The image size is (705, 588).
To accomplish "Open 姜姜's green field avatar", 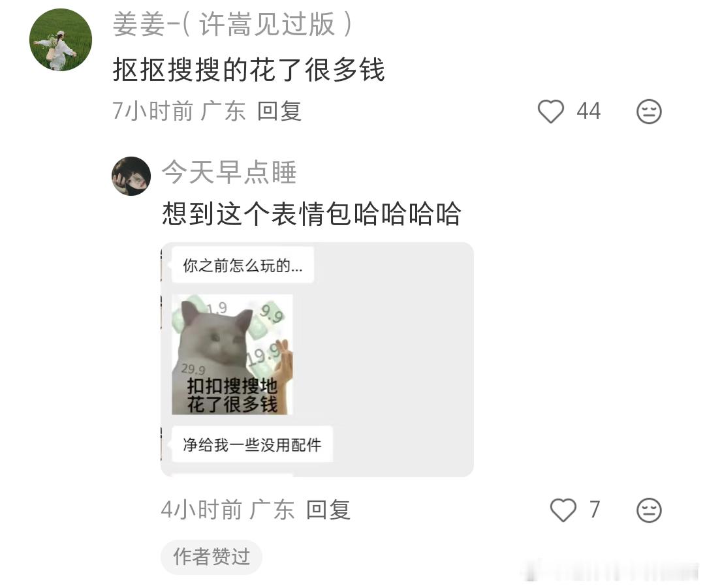I will pyautogui.click(x=61, y=40).
